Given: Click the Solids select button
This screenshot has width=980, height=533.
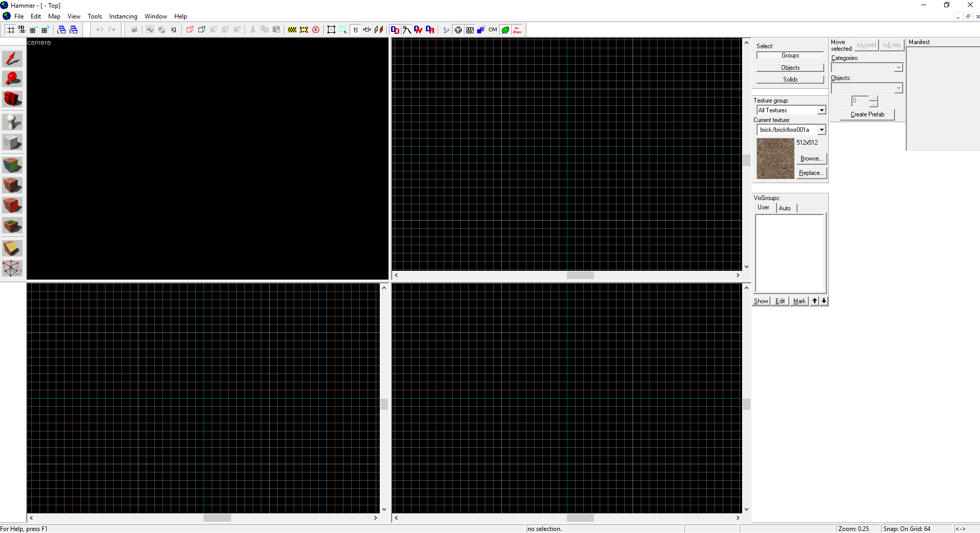Looking at the screenshot, I should click(x=790, y=80).
